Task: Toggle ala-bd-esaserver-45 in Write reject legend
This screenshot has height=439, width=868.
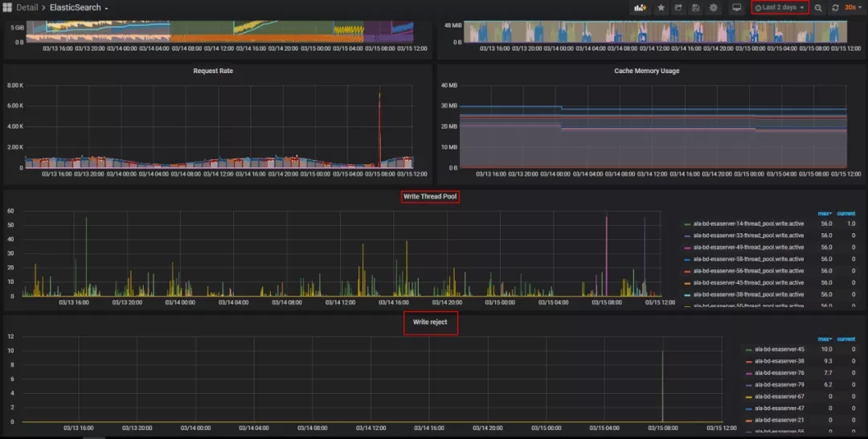Action: (x=781, y=350)
